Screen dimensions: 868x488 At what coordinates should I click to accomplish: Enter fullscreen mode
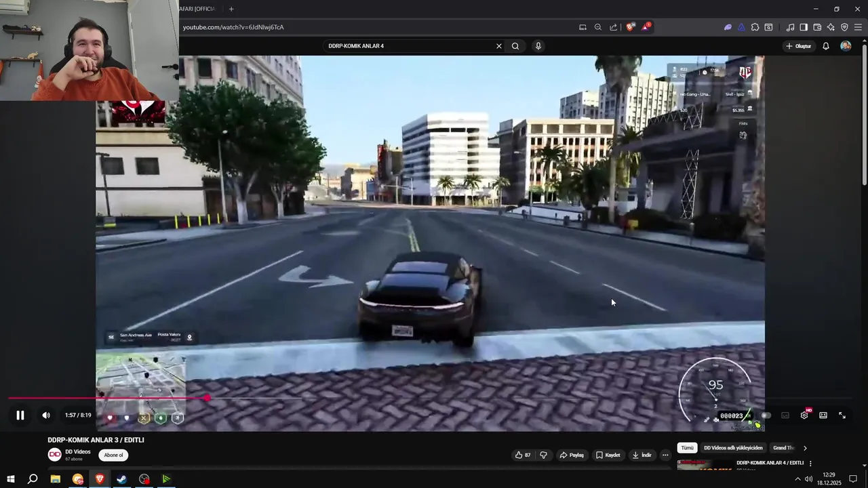(842, 415)
